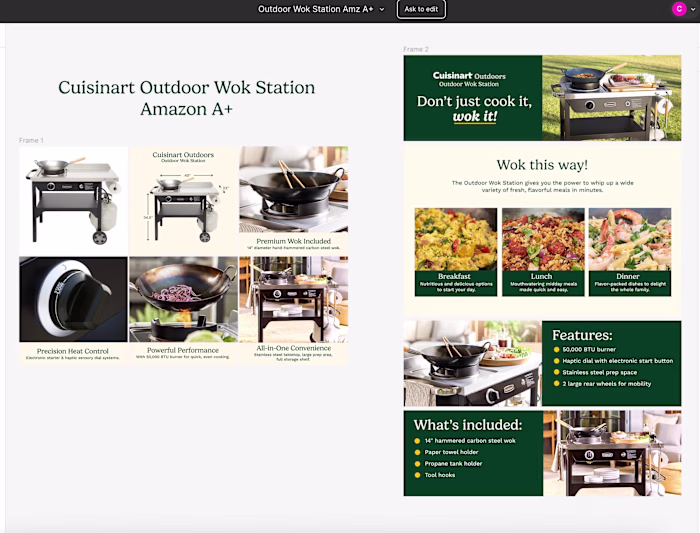Click the Features: heading
700x533 pixels.
[582, 335]
